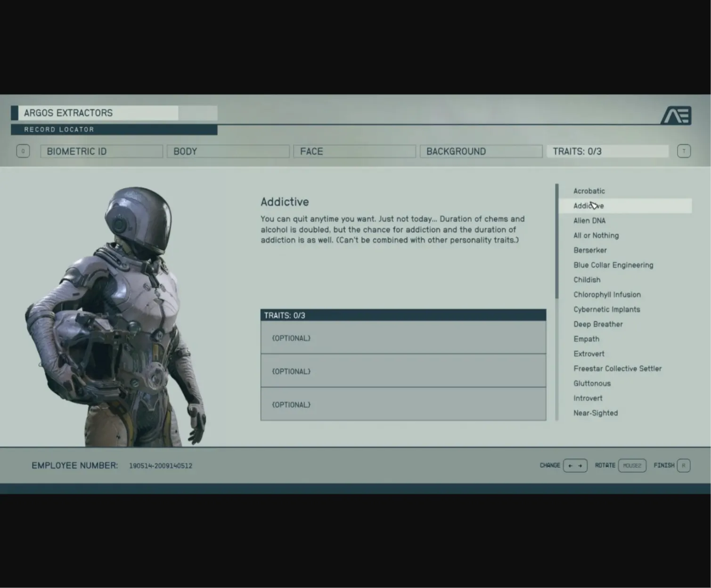Click the Q key previous-tab icon
The image size is (711, 588).
pos(23,151)
